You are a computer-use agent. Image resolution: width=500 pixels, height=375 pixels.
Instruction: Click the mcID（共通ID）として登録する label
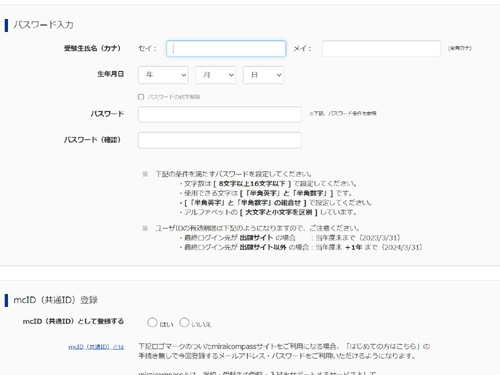[x=73, y=321]
